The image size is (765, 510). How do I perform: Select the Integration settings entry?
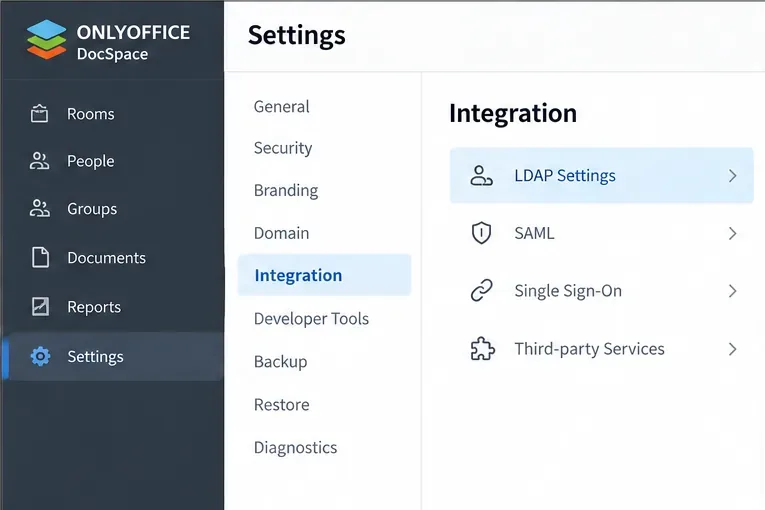tap(324, 275)
